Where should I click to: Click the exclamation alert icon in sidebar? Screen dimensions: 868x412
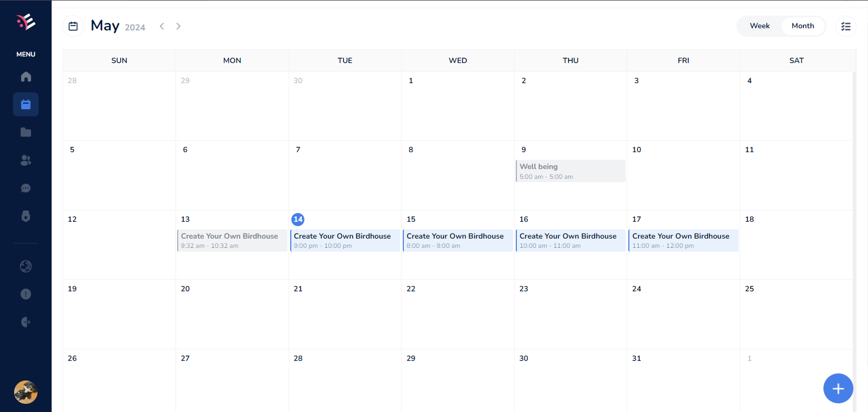(x=26, y=294)
